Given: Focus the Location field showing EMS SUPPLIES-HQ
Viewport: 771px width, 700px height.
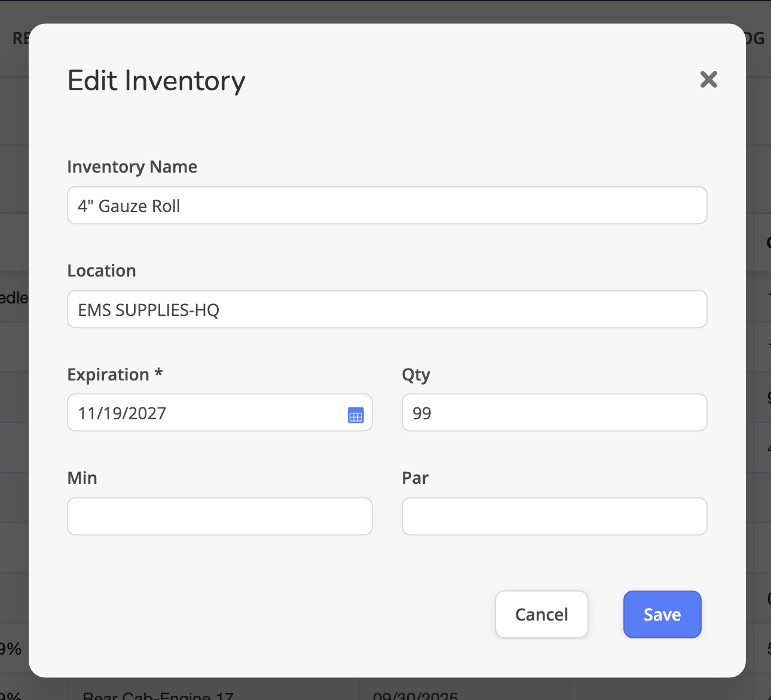Looking at the screenshot, I should [387, 309].
